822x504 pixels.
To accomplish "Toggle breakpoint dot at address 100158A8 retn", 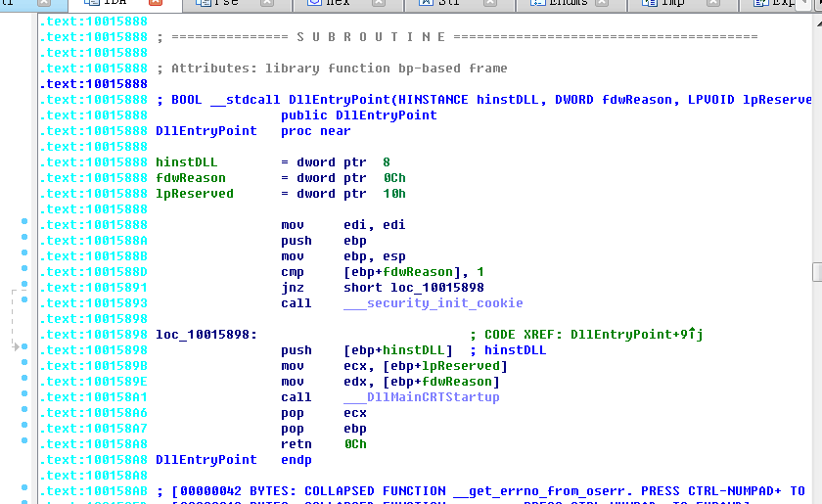I will (x=24, y=440).
